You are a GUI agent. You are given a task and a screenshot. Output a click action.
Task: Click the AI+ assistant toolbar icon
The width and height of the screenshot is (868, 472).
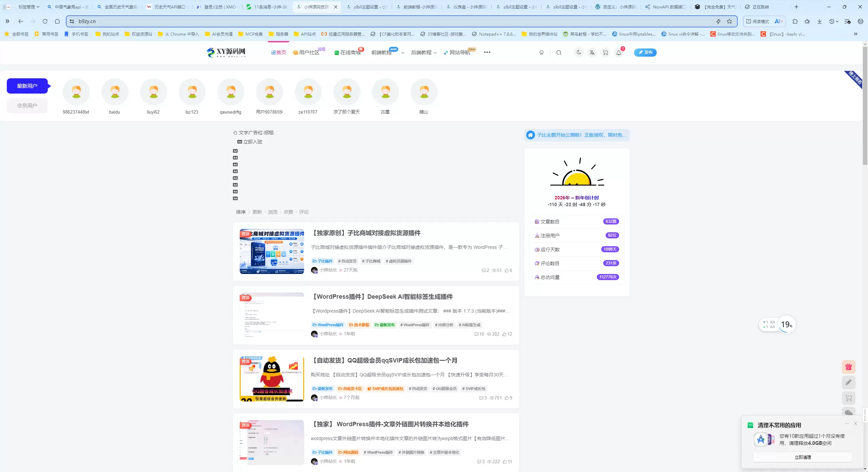pos(778,21)
